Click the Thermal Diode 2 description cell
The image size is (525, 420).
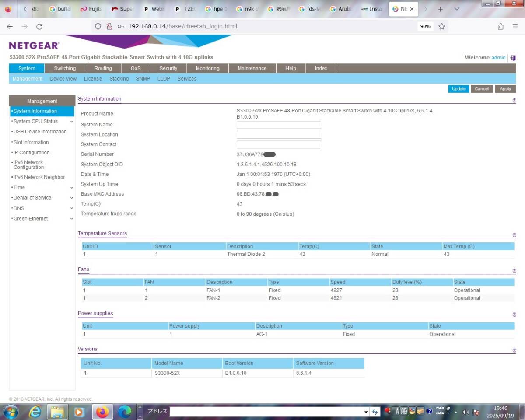[x=246, y=254]
